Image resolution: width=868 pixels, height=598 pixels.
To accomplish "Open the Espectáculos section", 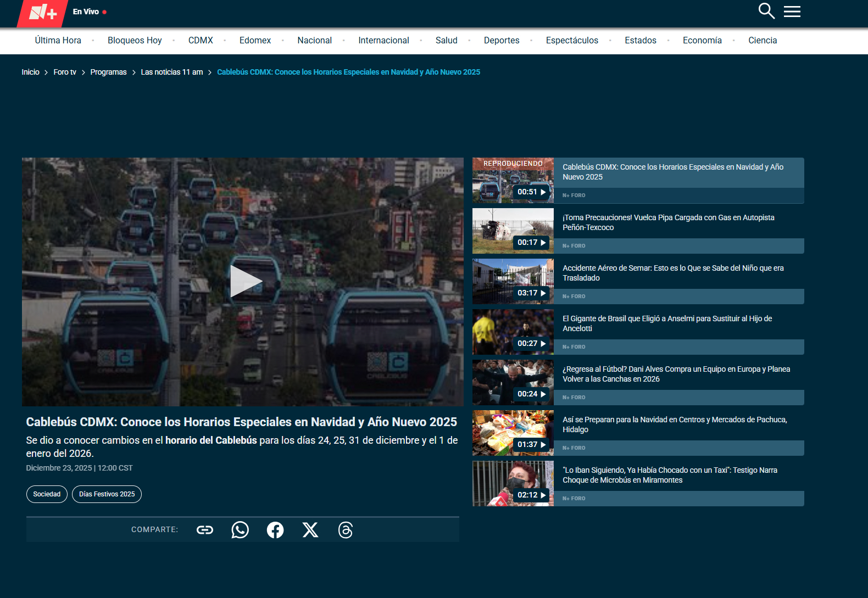I will click(x=572, y=41).
